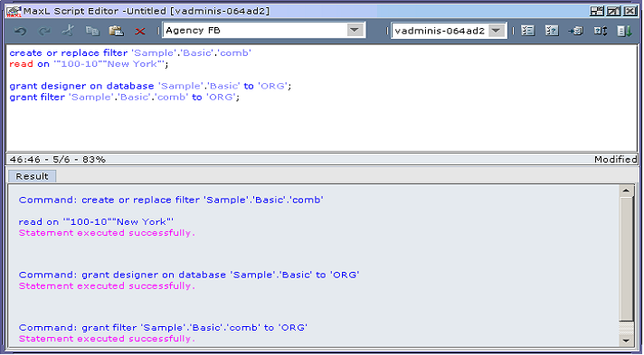Click the '46:46 - 5/6 - 83%' status text

[x=58, y=160]
